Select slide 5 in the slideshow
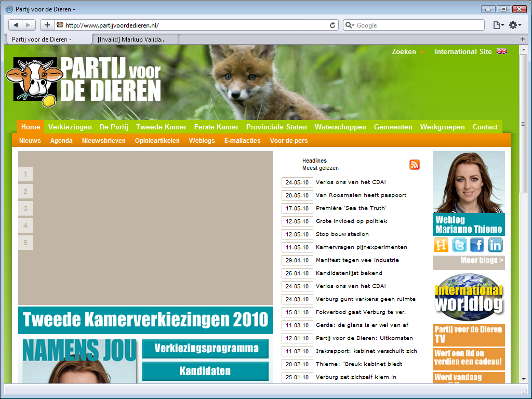 25,243
